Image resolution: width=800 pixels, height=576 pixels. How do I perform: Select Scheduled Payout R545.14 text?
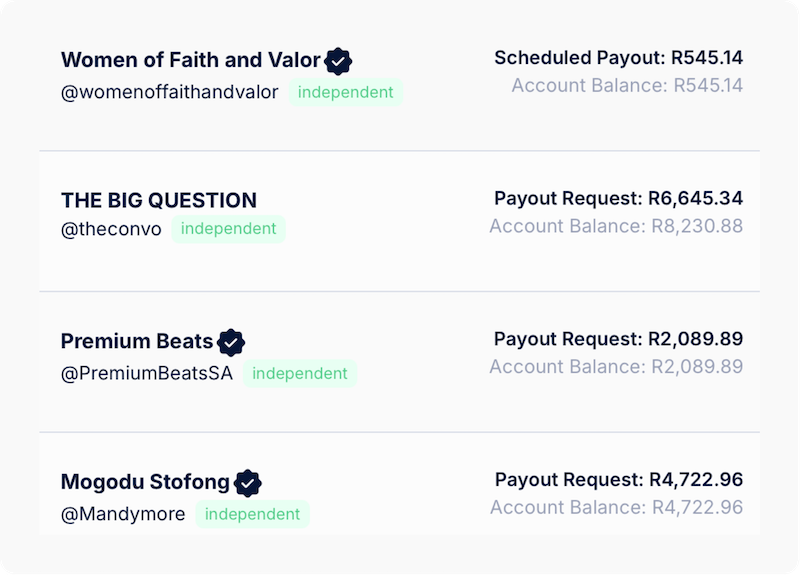pyautogui.click(x=618, y=58)
